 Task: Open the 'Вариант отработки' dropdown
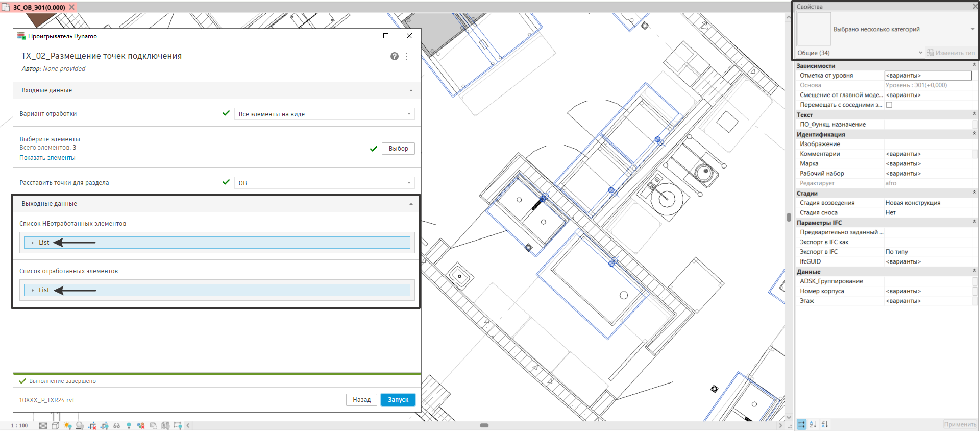324,114
